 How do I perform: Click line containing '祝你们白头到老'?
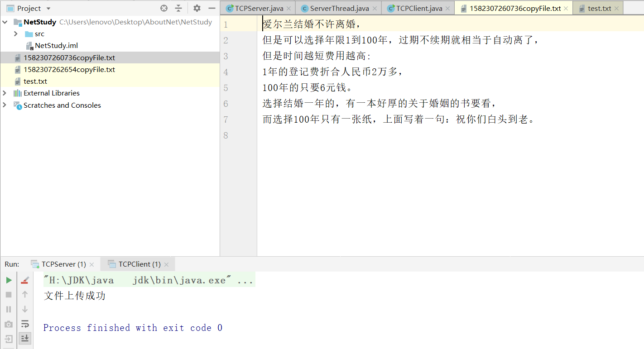pyautogui.click(x=399, y=120)
